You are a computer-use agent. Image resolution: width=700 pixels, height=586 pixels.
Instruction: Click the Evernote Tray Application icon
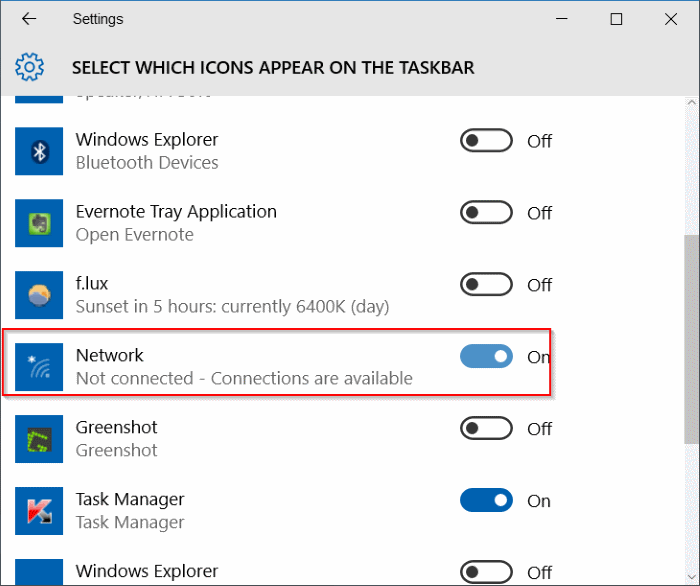39,223
